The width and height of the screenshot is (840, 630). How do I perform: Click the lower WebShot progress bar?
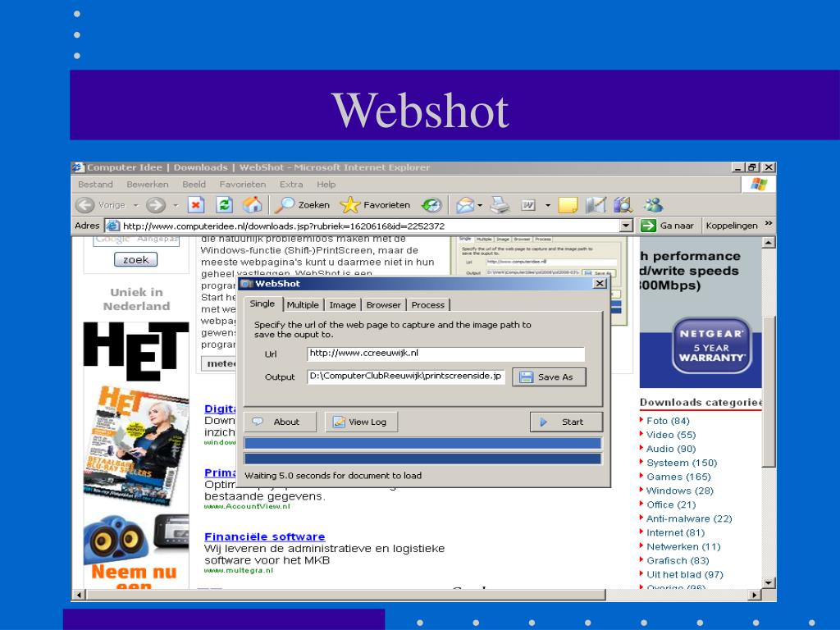[x=422, y=458]
